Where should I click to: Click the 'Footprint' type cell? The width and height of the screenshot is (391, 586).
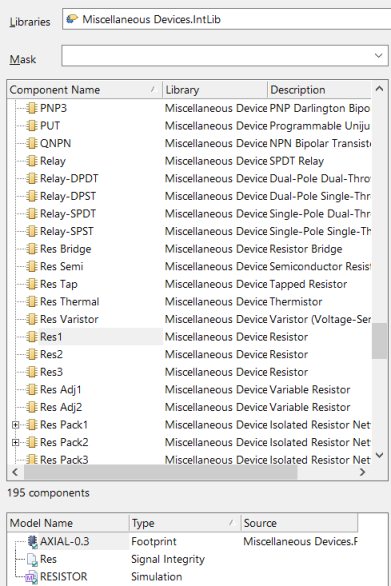click(154, 542)
